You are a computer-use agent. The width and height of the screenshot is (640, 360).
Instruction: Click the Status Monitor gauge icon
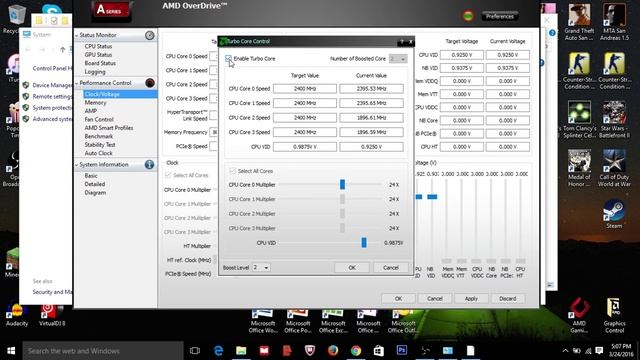[150, 36]
